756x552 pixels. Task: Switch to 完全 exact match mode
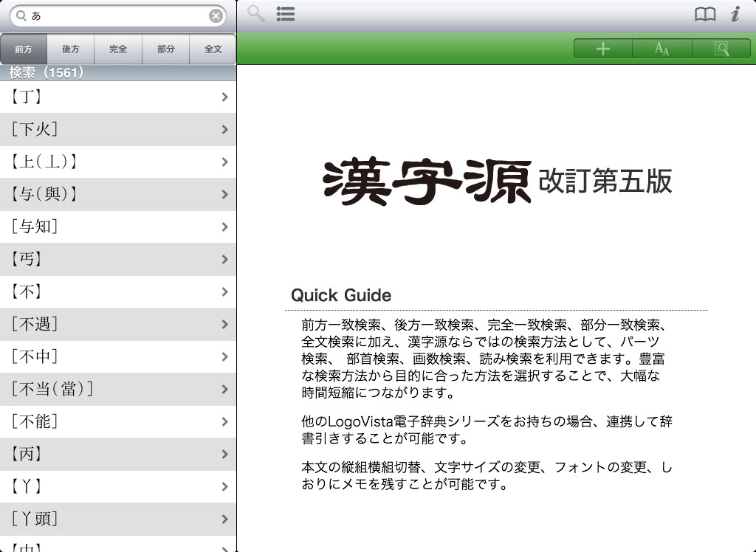118,49
